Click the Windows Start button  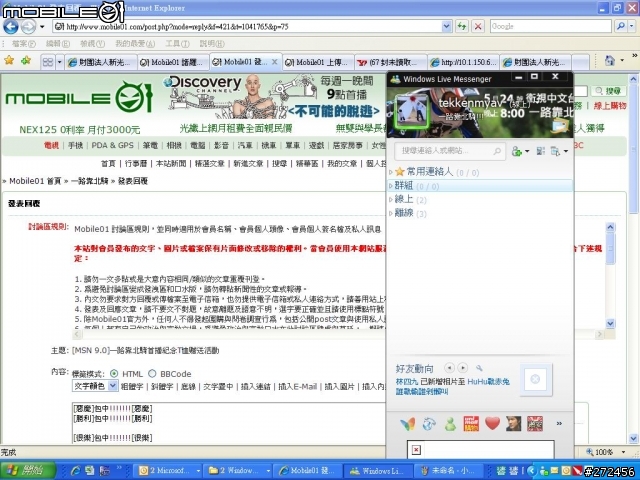(x=28, y=471)
